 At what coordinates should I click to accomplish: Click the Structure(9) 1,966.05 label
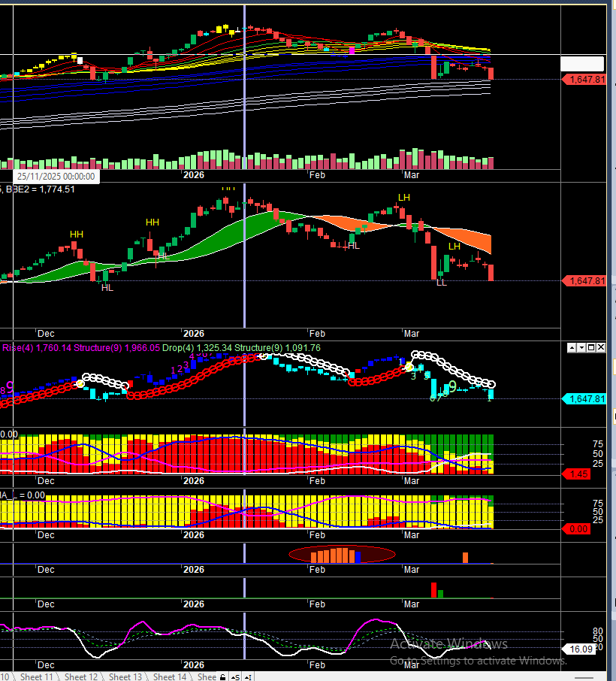click(116, 348)
